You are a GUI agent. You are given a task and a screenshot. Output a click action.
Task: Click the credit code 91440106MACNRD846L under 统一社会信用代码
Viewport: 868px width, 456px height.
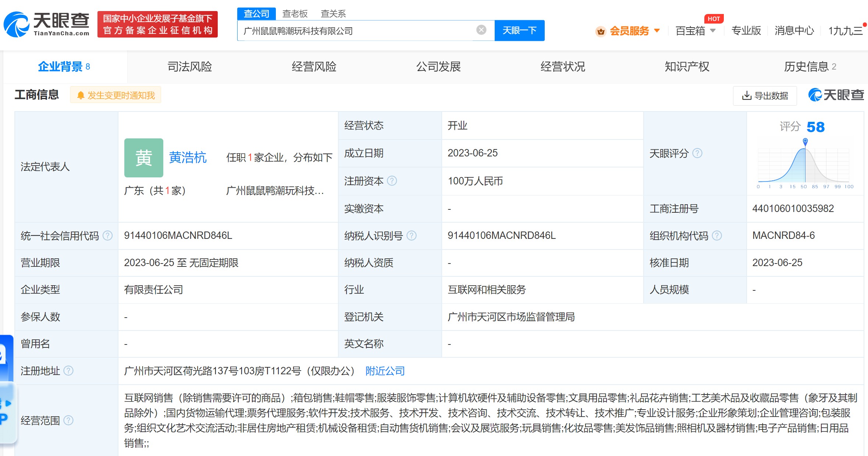[x=178, y=236]
